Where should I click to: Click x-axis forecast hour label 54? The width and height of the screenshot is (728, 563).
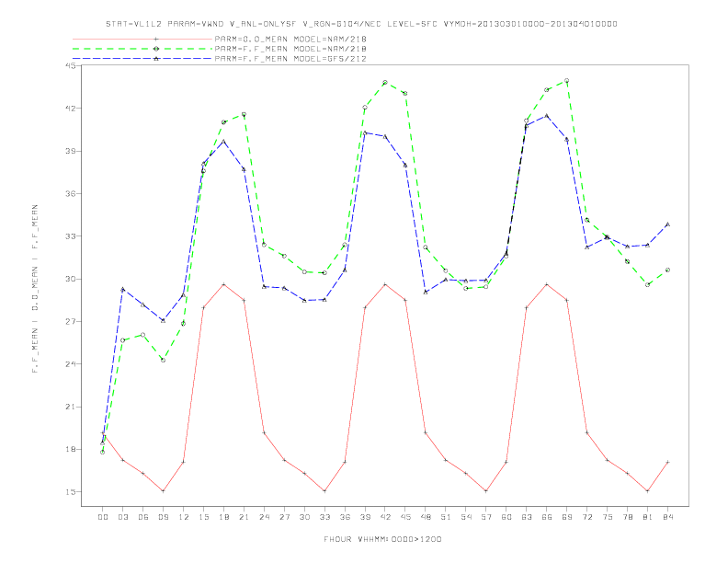pyautogui.click(x=466, y=517)
